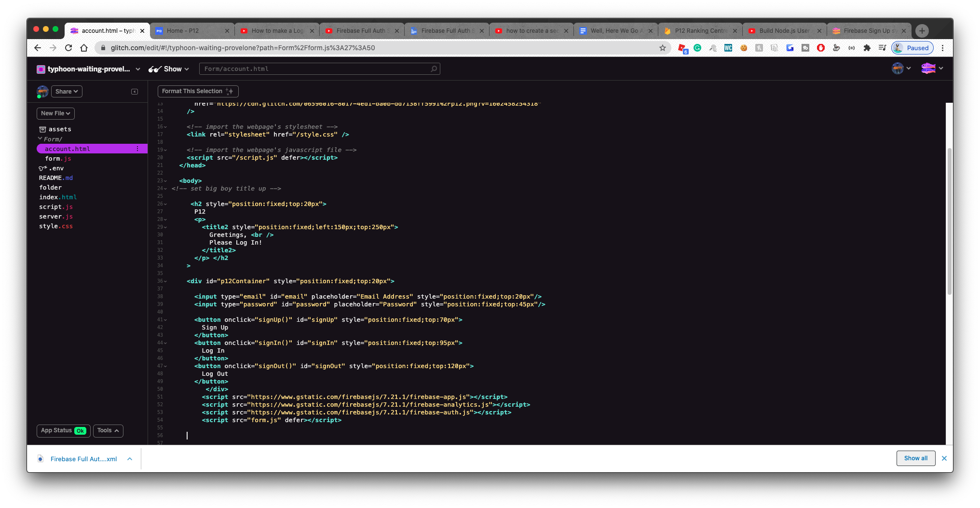Click the joystick extension icon
Screen dimensions: 980x508
click(x=836, y=48)
